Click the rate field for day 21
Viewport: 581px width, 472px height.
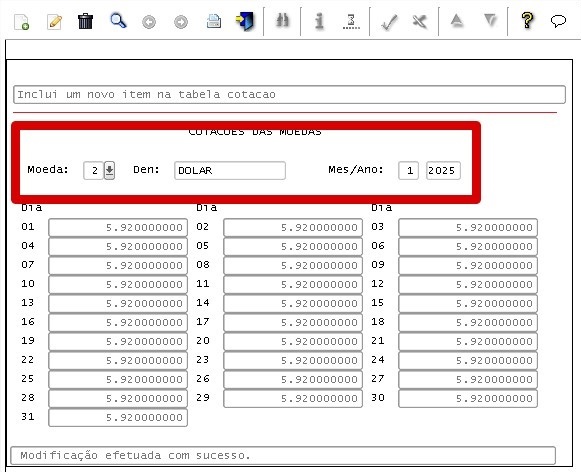coord(468,342)
